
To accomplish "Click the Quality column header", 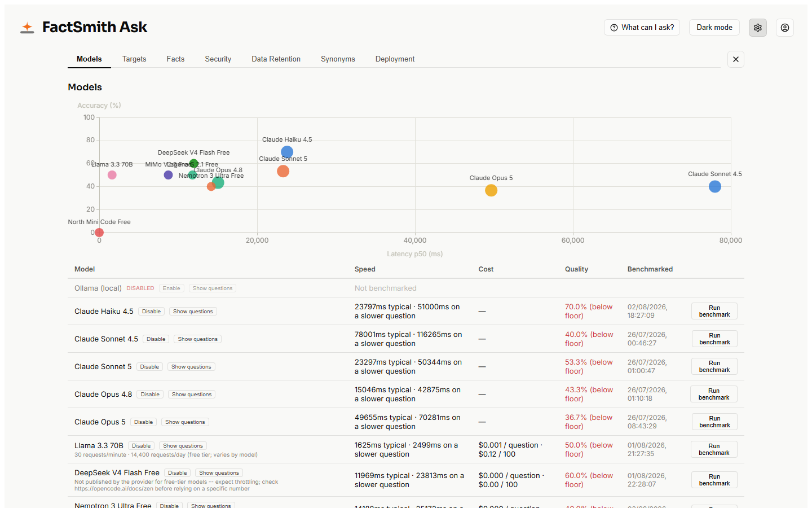I will coord(576,269).
